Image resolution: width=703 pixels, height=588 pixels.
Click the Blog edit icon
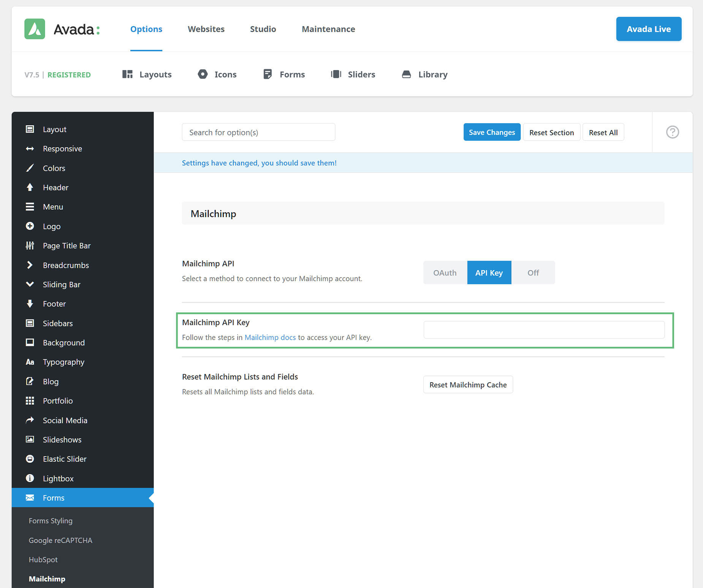[x=30, y=381]
